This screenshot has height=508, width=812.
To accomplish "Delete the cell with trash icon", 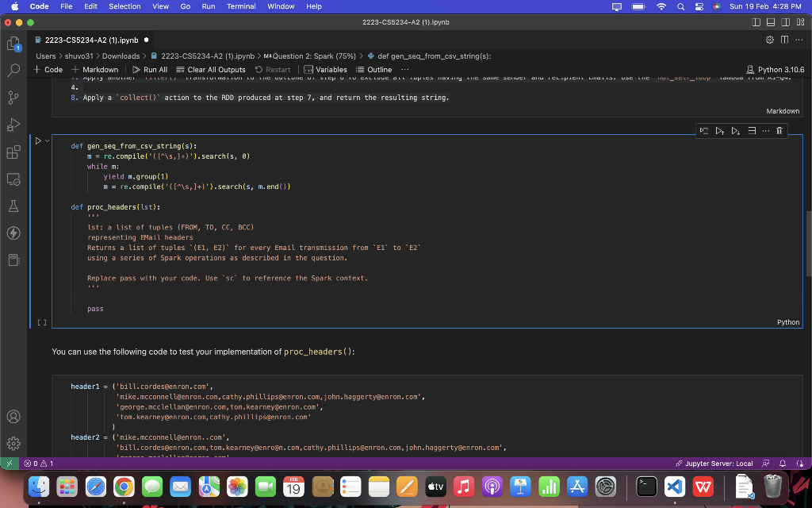I will click(x=779, y=131).
